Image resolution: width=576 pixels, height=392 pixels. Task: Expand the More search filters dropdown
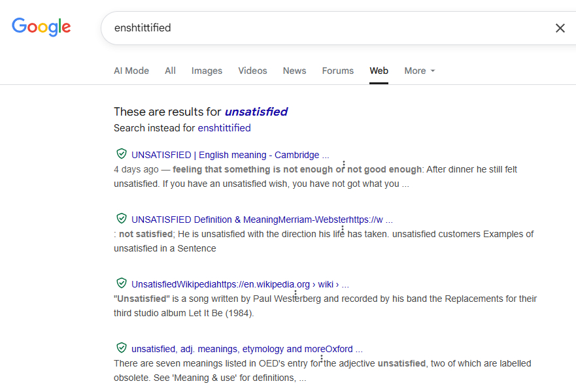[419, 71]
